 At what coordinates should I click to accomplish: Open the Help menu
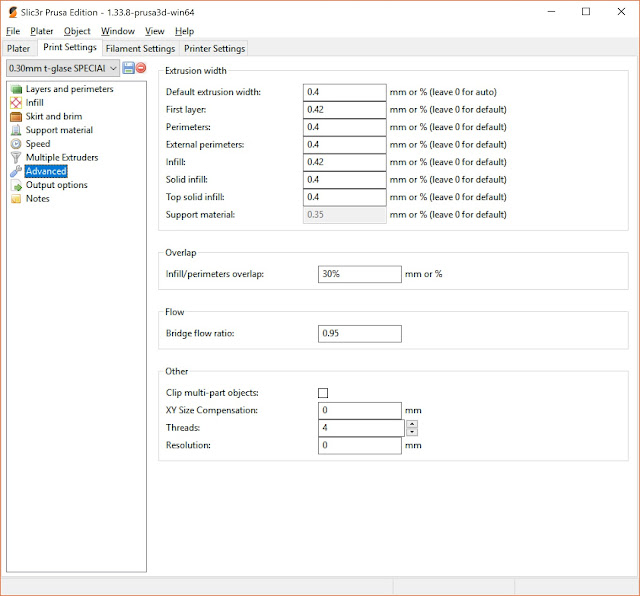tap(184, 31)
